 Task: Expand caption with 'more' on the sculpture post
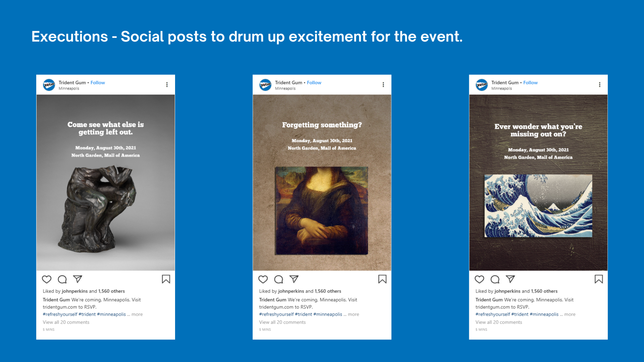137,314
